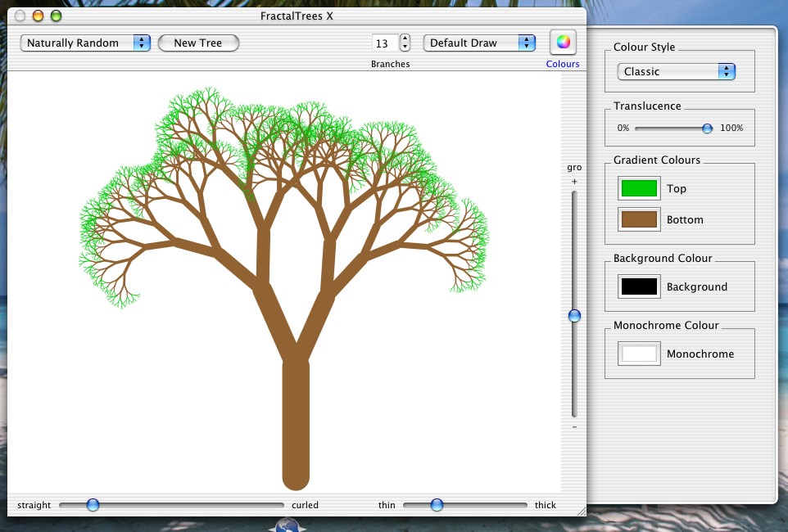Screen dimensions: 788x532
Task: Edit the Branches number field
Action: pyautogui.click(x=383, y=43)
